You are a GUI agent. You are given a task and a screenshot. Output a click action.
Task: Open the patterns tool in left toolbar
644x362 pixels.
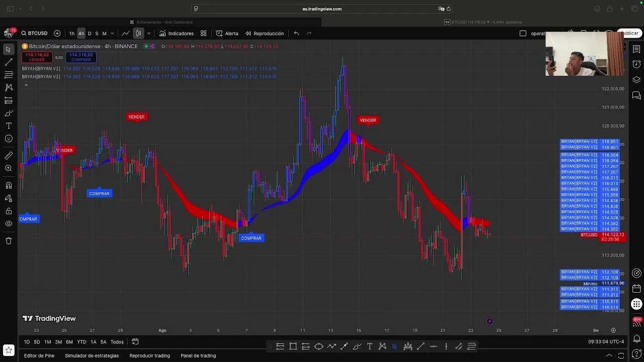tap(9, 87)
